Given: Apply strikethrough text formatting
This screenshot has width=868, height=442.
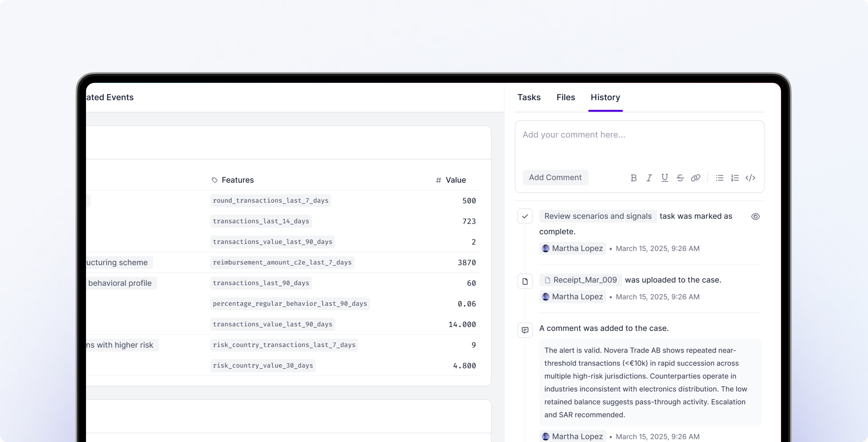Looking at the screenshot, I should tap(680, 178).
